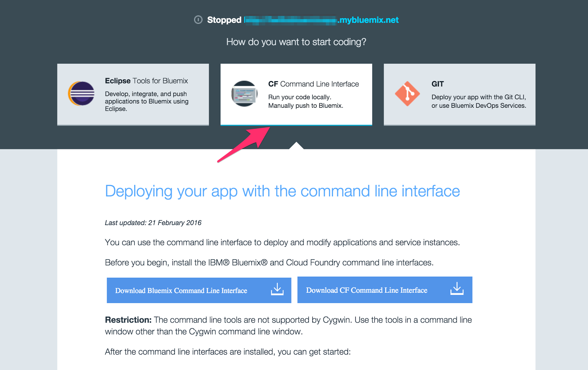Click the Eclipse logo icon
Screen dimensions: 588x370
tap(81, 93)
